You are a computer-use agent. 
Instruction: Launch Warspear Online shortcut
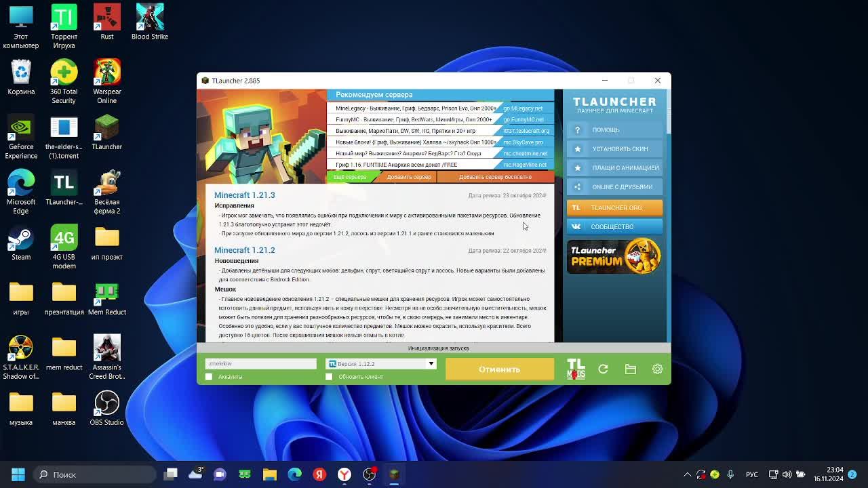pyautogui.click(x=106, y=82)
